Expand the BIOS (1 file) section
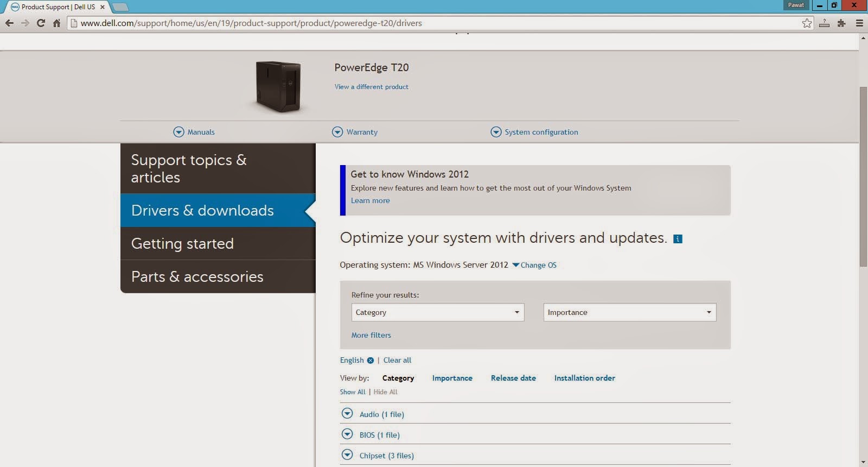This screenshot has width=868, height=467. coord(347,434)
